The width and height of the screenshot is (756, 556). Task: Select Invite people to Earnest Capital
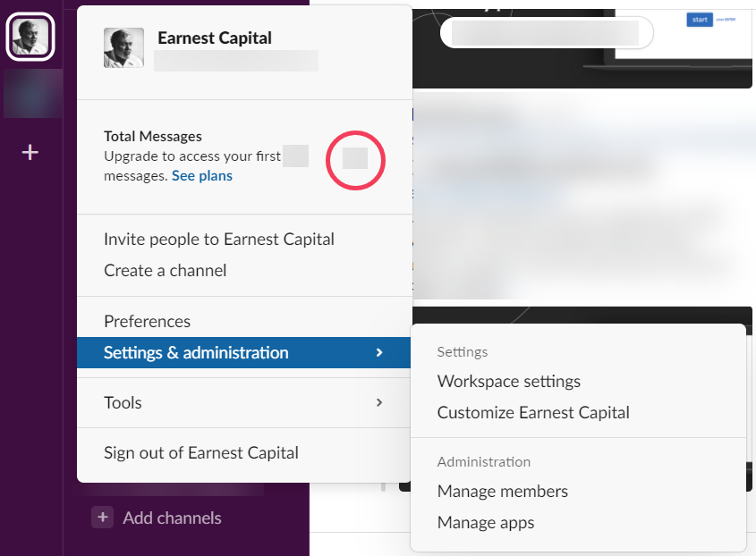(219, 240)
